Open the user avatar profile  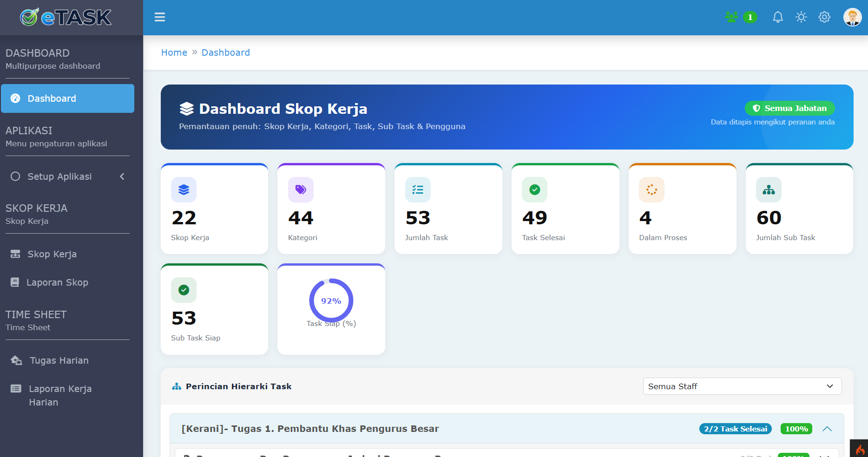point(852,17)
